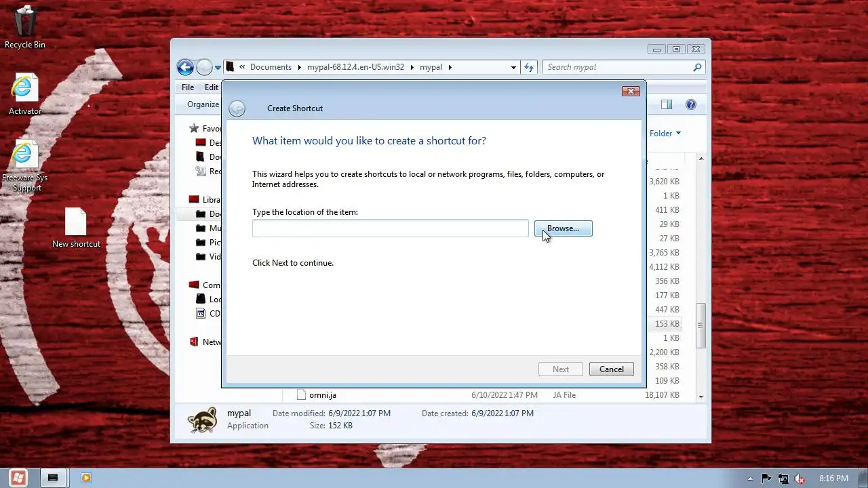Screen dimensions: 868x488
Task: Toggle the preview pane icon
Action: click(667, 104)
